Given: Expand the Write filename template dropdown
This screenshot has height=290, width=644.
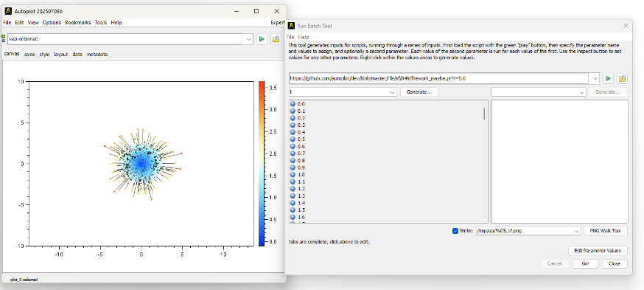Looking at the screenshot, I should (577, 231).
